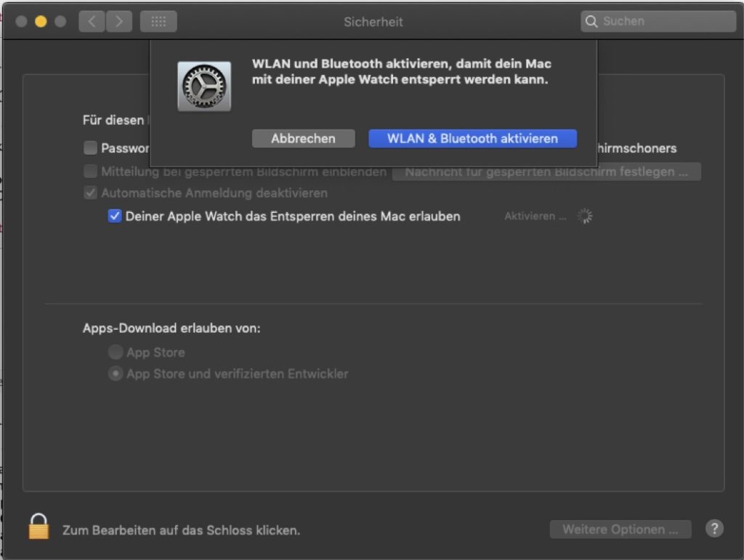The image size is (744, 560).
Task: Show all preferences via grid icon
Action: [x=158, y=21]
